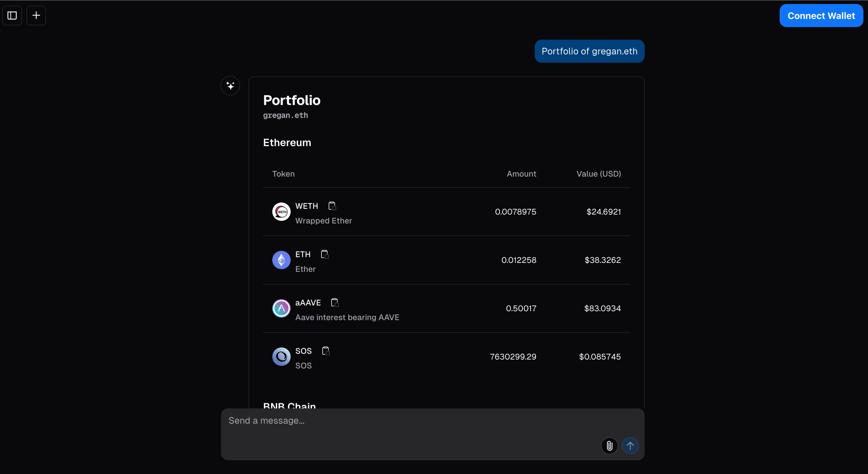This screenshot has height=474, width=868.
Task: Select the value $38.3262
Action: pos(602,260)
